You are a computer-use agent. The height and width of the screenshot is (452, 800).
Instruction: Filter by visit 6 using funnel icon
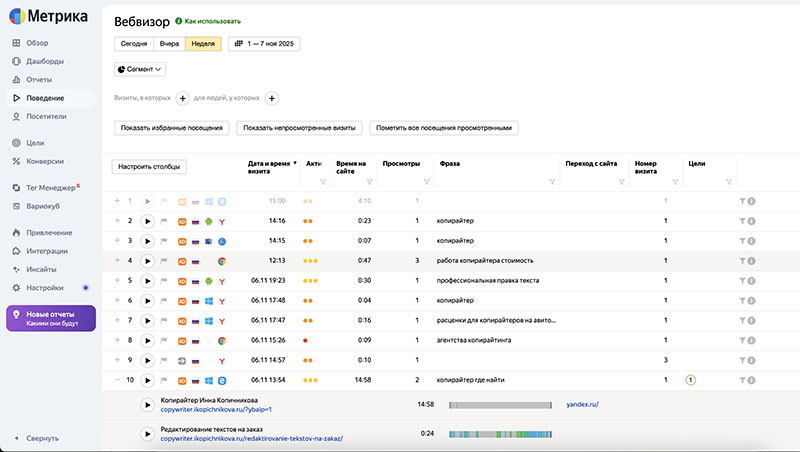[743, 301]
